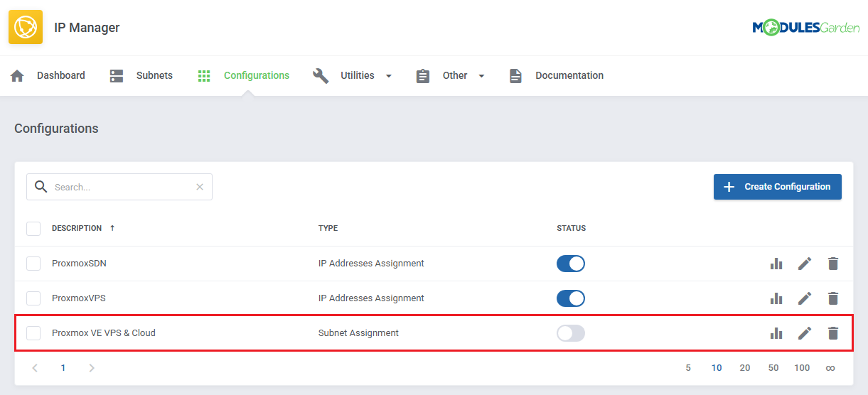Click the pencil icon for Proxmox VE VPS & Cloud
The height and width of the screenshot is (395, 868).
805,333
